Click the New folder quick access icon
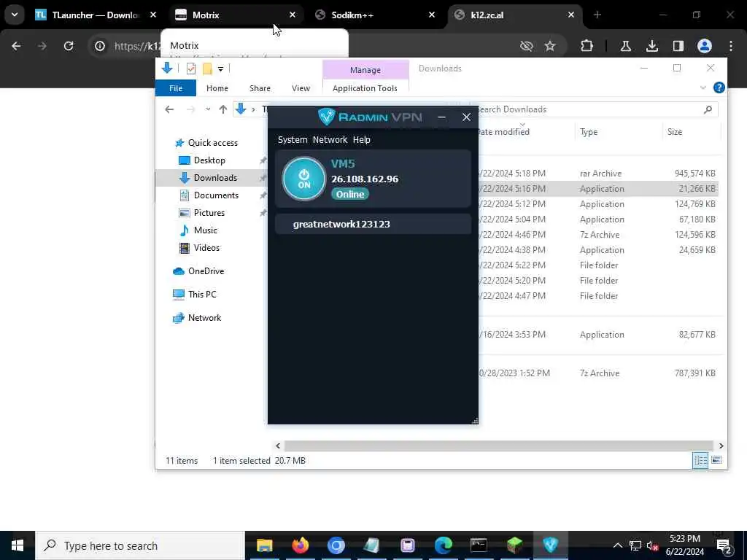747x560 pixels. pos(207,69)
